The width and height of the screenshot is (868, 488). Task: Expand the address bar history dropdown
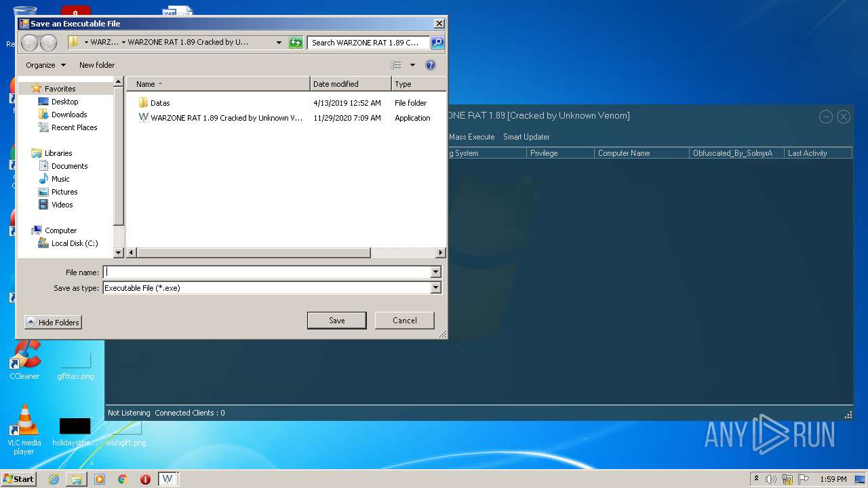pos(279,42)
